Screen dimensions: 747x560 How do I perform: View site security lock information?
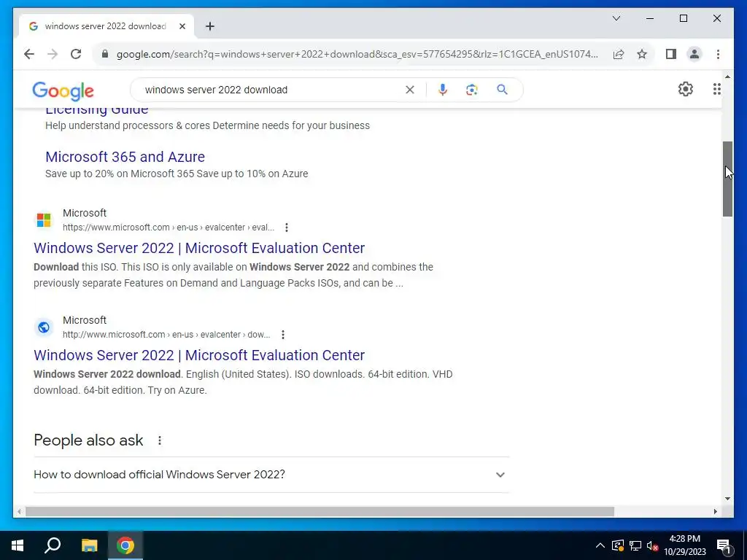105,54
